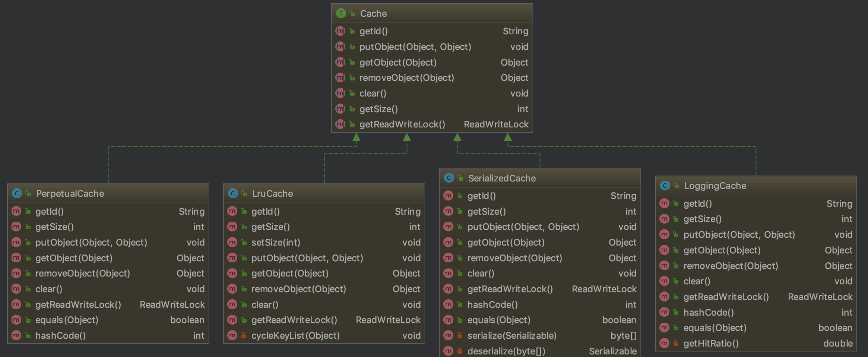The height and width of the screenshot is (357, 868).
Task: Click public visibility icon beside PerpetualCache title
Action: pos(28,193)
